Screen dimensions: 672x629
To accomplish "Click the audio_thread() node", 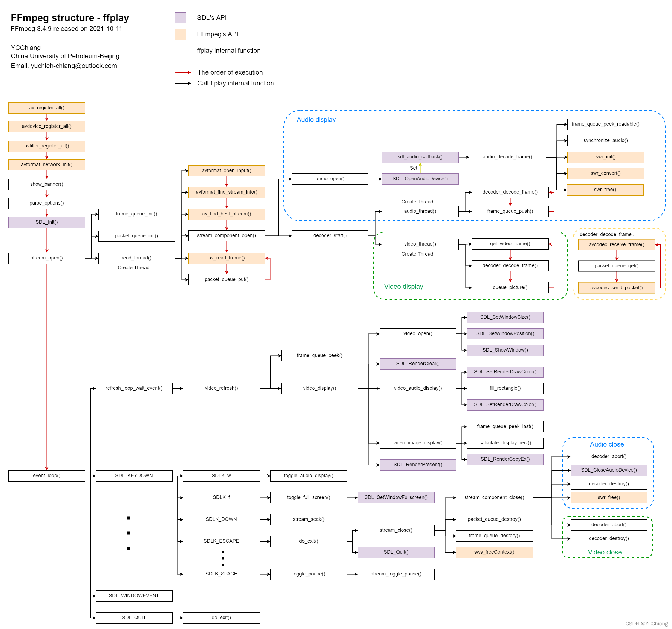I will (420, 211).
